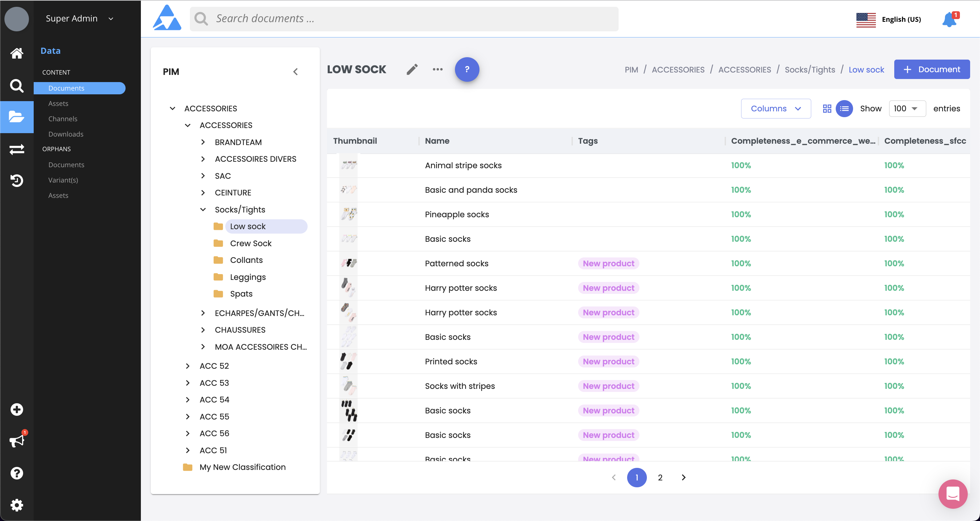Open the history clock icon in sidebar
Image resolution: width=980 pixels, height=521 pixels.
17,180
